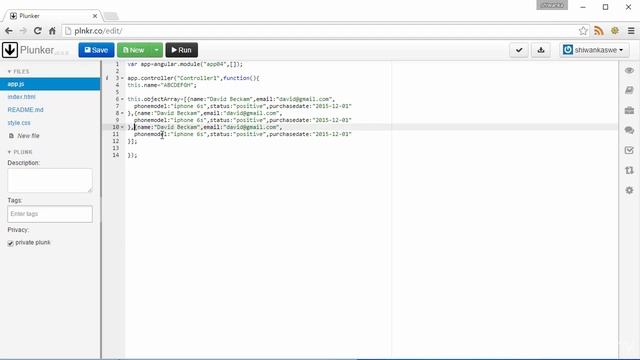The image size is (640, 360).
Task: Open the book templates icon in sidebar
Action: coord(629,90)
